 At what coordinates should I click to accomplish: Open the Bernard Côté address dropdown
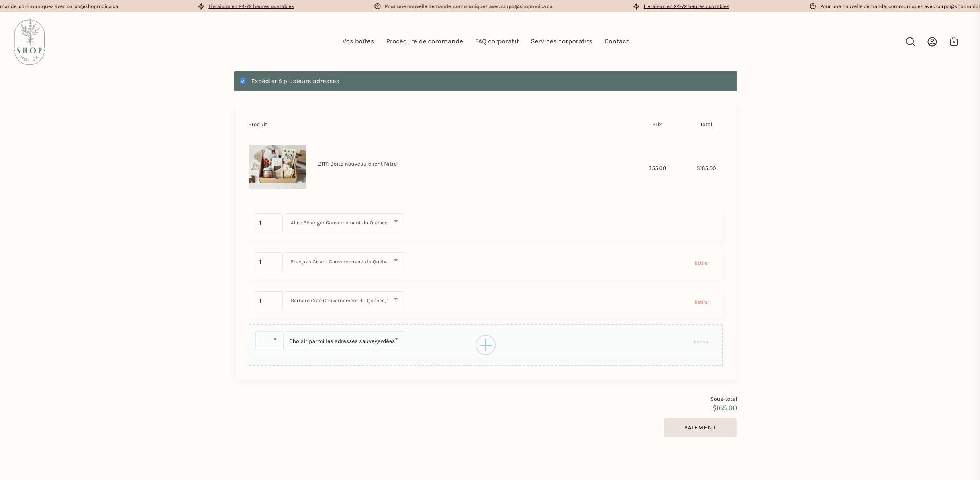pos(344,301)
